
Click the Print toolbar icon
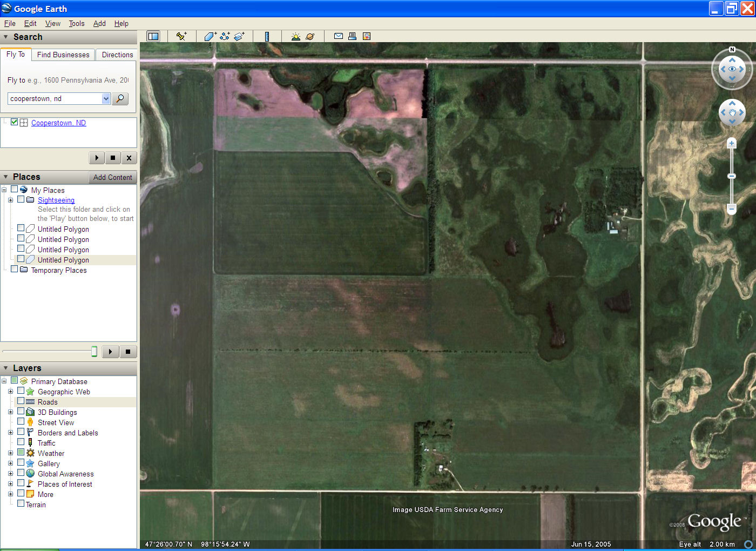[352, 36]
